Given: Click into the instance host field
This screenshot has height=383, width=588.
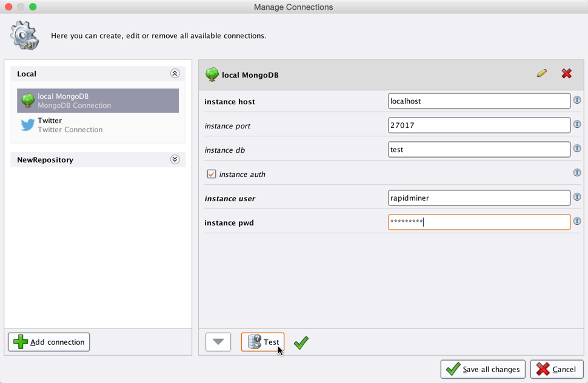Looking at the screenshot, I should tap(478, 101).
